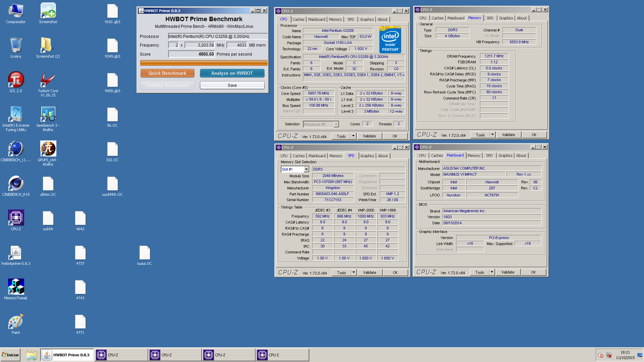The image size is (644, 362).
Task: Select the Screenshot app desktop icon
Action: click(x=48, y=13)
